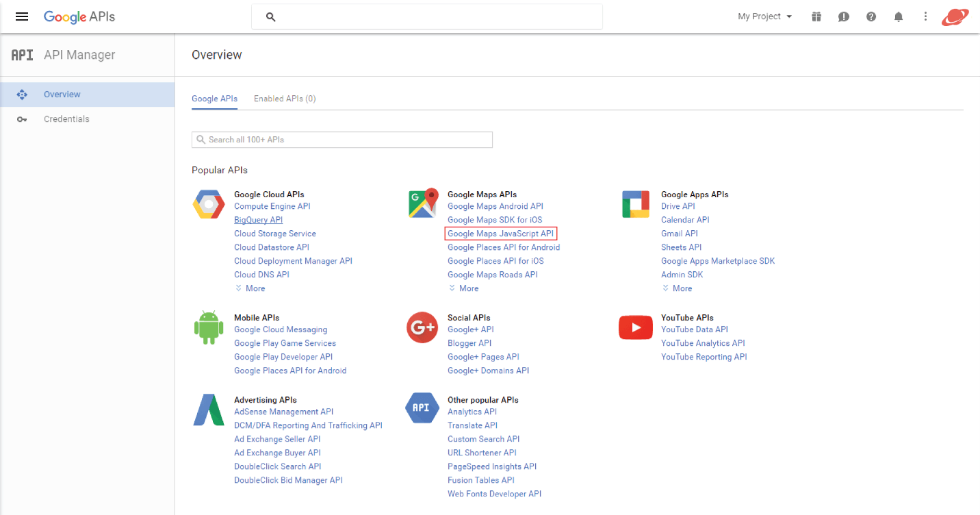Image resolution: width=980 pixels, height=515 pixels.
Task: Click the Google Cloud hexagon icon
Action: (x=209, y=204)
